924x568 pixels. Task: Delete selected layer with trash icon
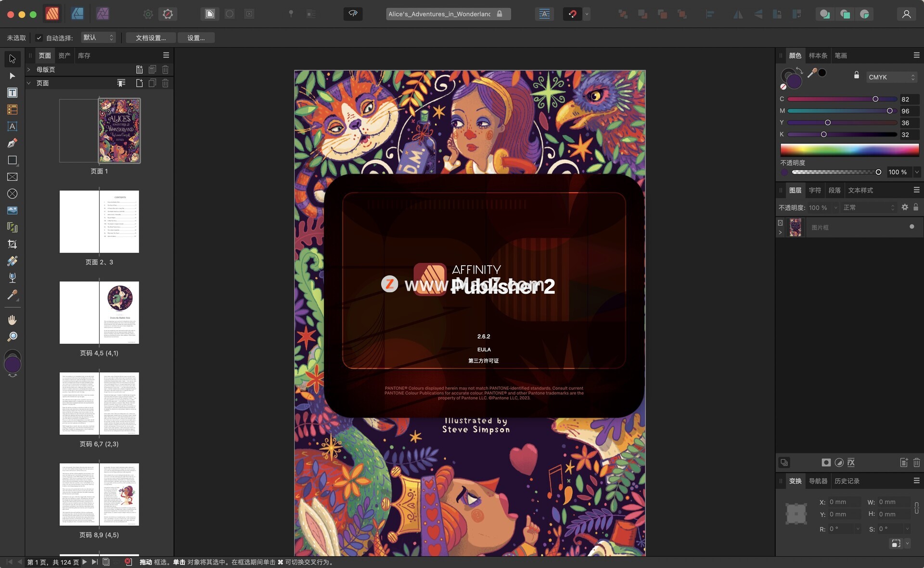click(x=916, y=463)
